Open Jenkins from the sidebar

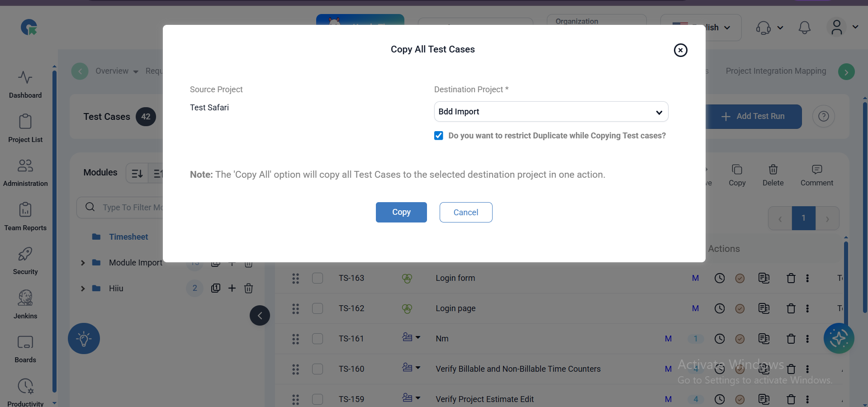(25, 304)
